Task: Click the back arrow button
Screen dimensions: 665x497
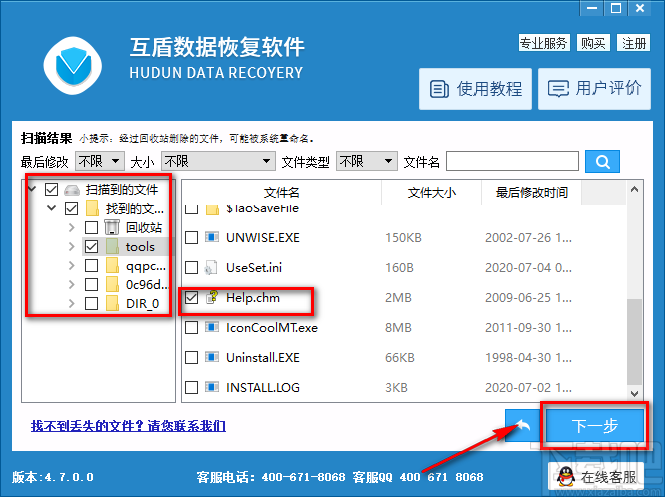Action: tap(522, 425)
